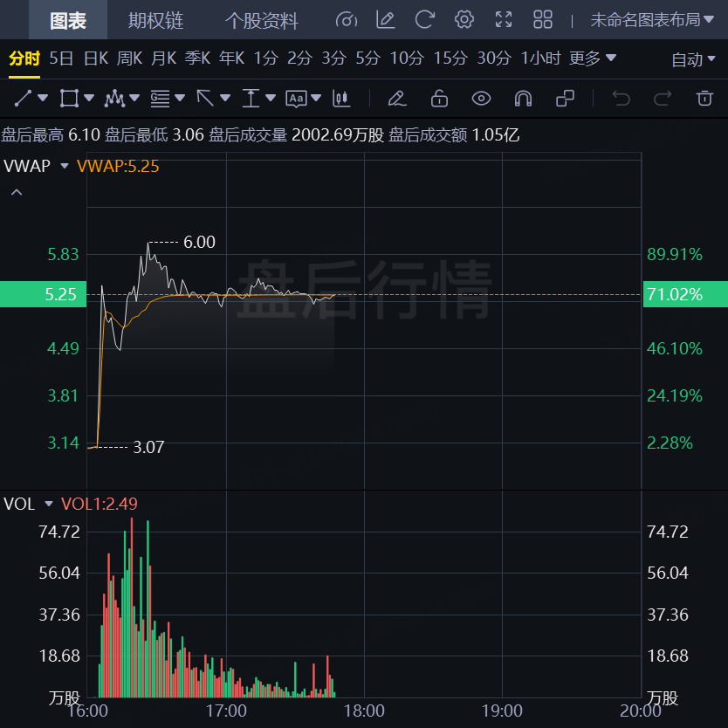Select the wave pattern drawing tool
The width and height of the screenshot is (728, 728).
pyautogui.click(x=114, y=99)
